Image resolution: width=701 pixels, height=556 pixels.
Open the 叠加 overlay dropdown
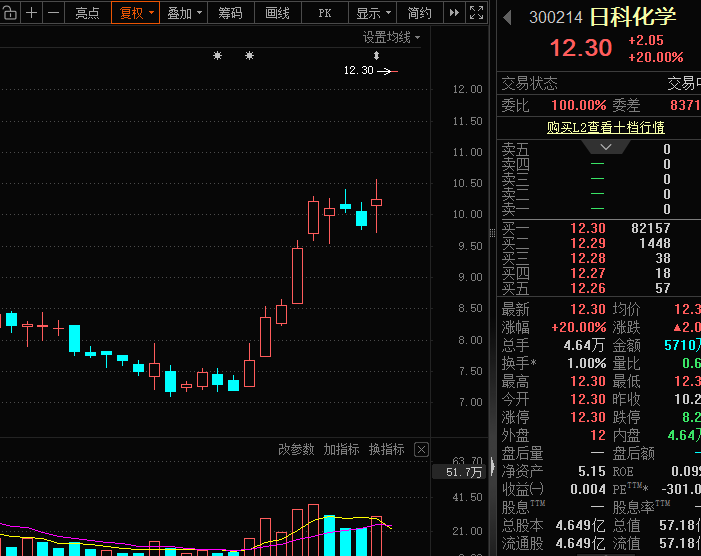[x=184, y=13]
